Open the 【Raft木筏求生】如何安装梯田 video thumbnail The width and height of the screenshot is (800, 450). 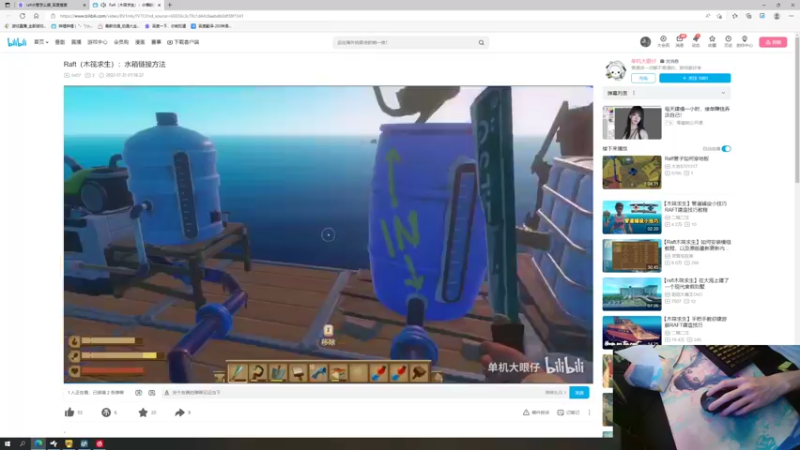[x=632, y=256]
